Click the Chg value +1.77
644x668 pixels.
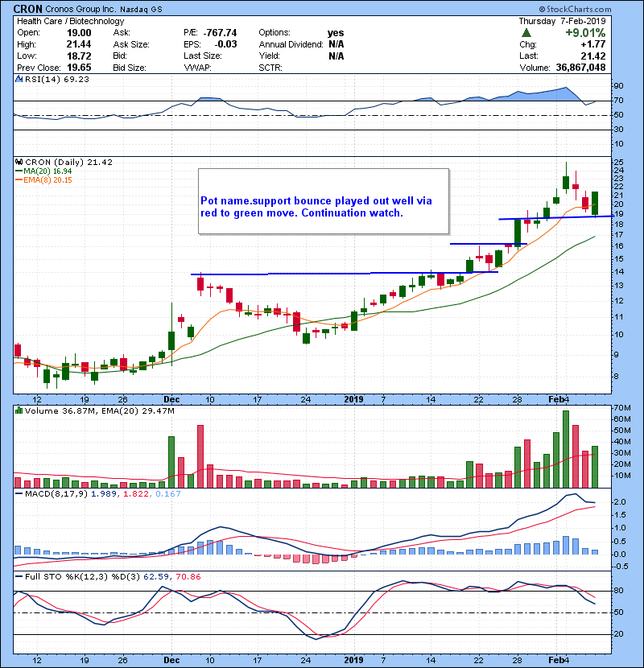[592, 44]
